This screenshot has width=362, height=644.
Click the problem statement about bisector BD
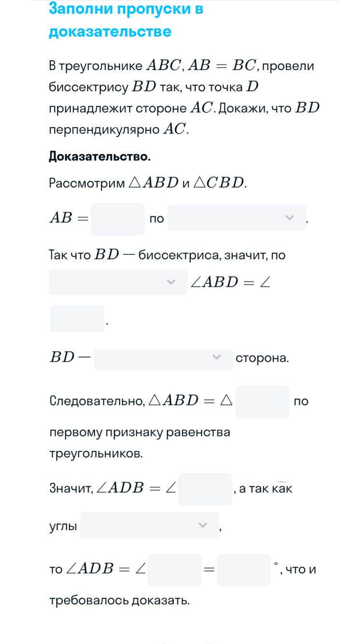click(x=184, y=97)
